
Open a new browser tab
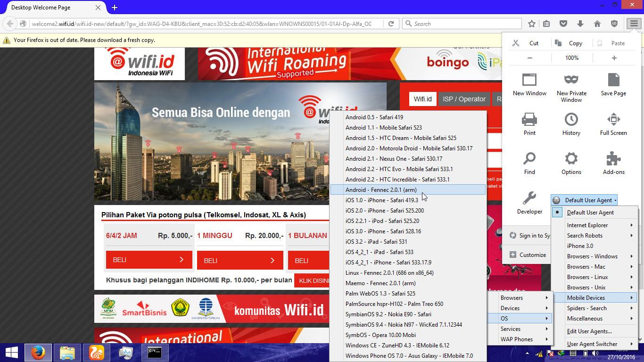pos(115,8)
